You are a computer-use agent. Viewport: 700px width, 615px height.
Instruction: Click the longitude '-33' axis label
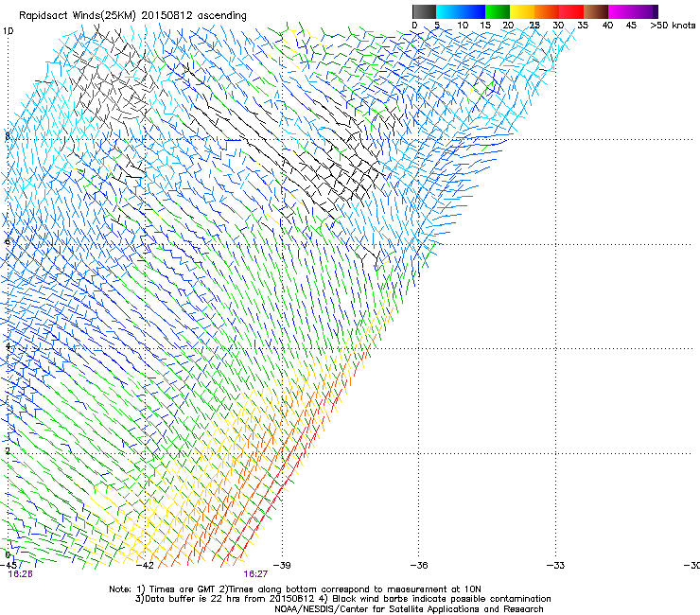click(x=555, y=566)
